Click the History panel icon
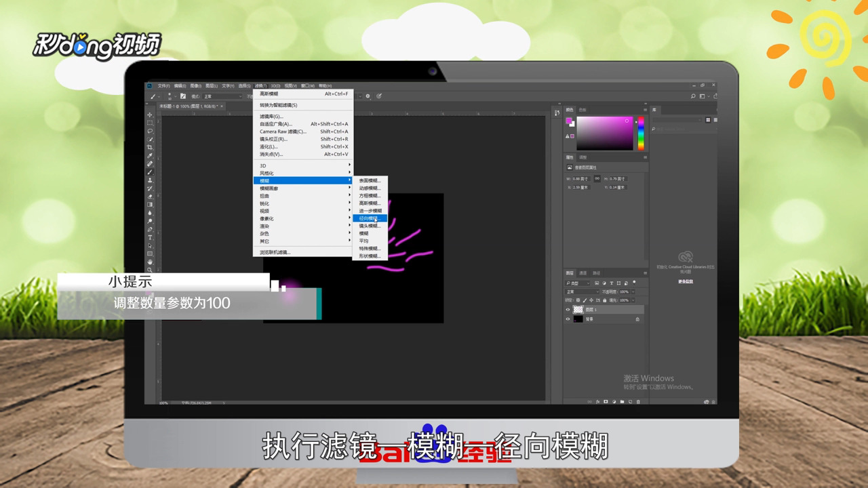868x488 pixels. (557, 113)
